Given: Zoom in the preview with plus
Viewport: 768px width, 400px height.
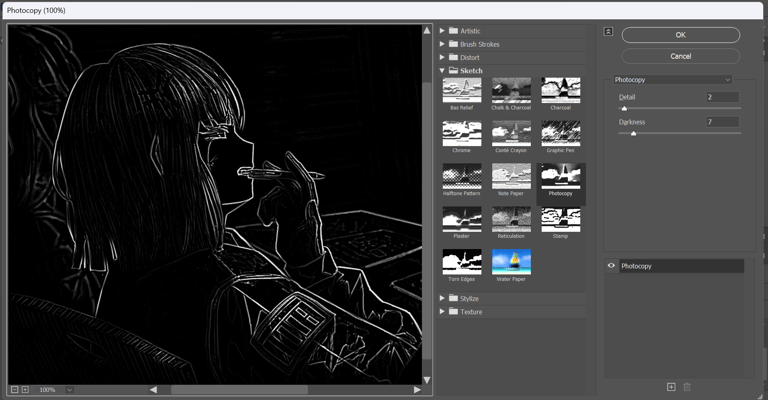Looking at the screenshot, I should point(25,390).
